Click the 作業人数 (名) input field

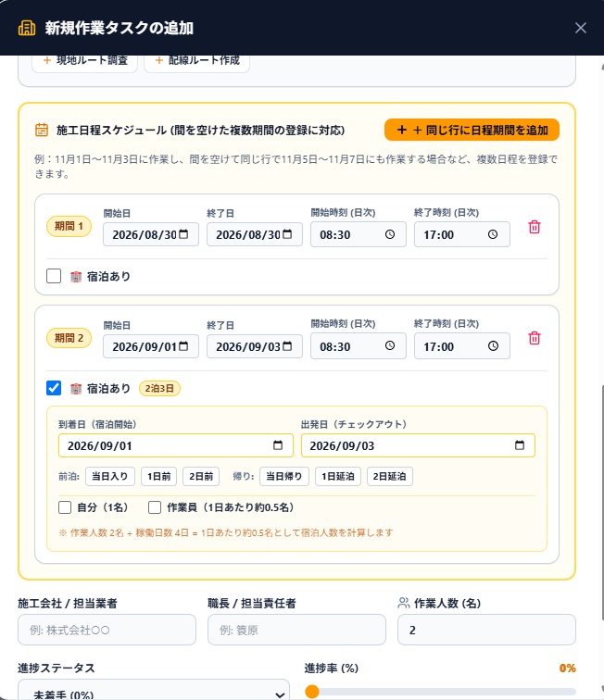486,630
